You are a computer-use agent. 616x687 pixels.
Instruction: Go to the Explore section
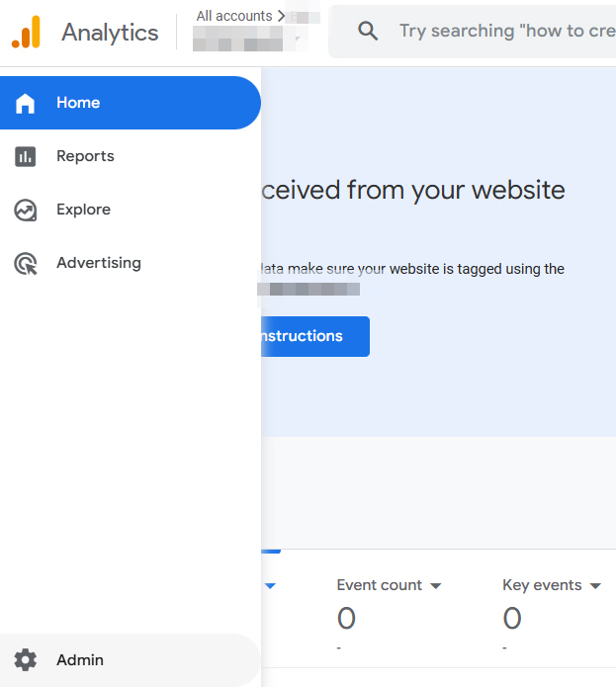coord(131,210)
